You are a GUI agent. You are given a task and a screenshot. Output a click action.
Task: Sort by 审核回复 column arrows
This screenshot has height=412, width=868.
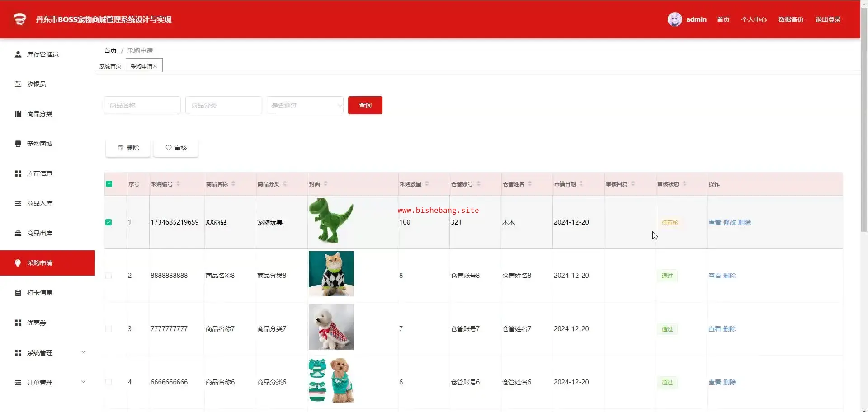point(633,184)
